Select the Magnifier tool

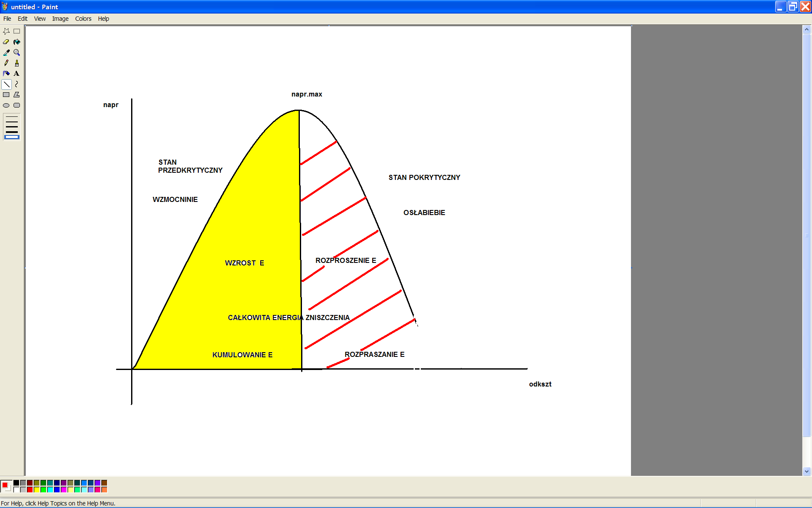(x=17, y=52)
